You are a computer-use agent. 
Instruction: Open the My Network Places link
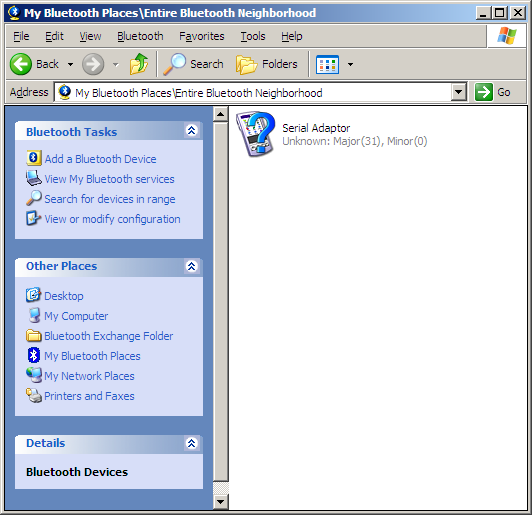pos(89,376)
